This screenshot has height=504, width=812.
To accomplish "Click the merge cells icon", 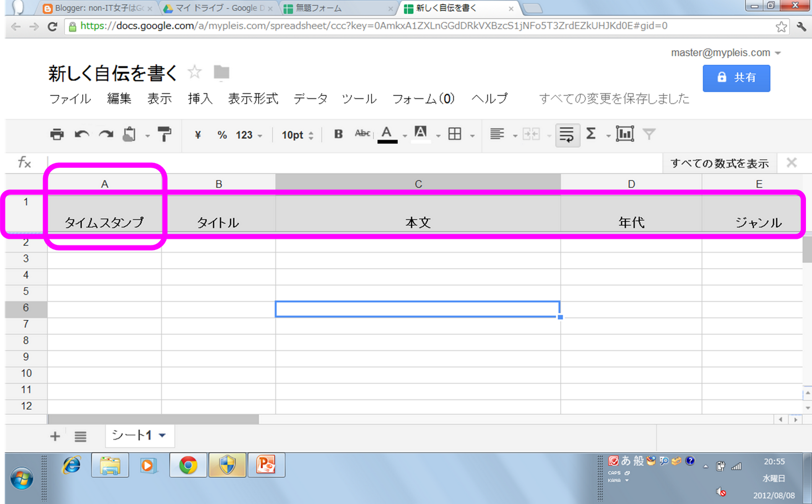I will [x=531, y=134].
